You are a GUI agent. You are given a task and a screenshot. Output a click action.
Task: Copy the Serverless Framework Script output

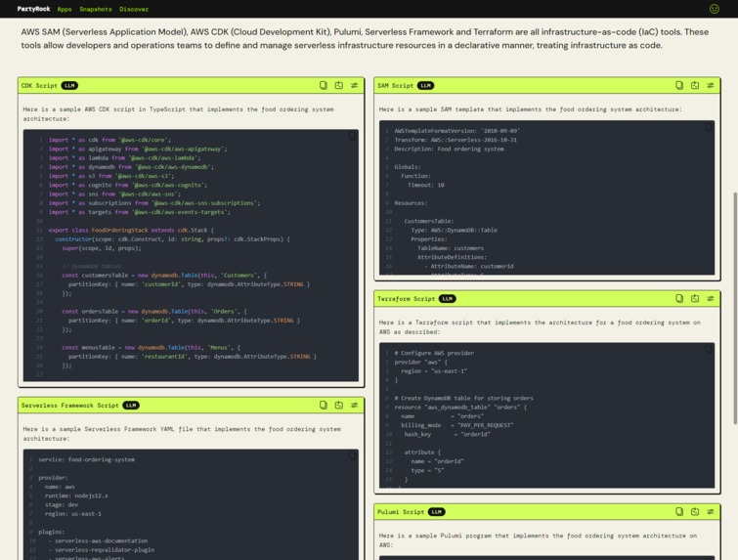[x=324, y=405]
